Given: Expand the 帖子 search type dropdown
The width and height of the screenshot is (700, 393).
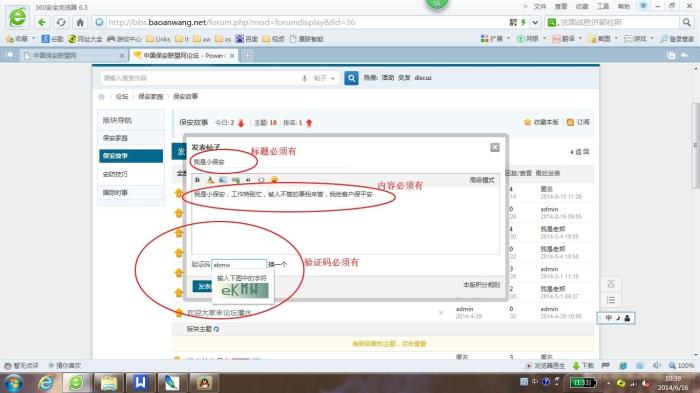Looking at the screenshot, I should (x=325, y=78).
